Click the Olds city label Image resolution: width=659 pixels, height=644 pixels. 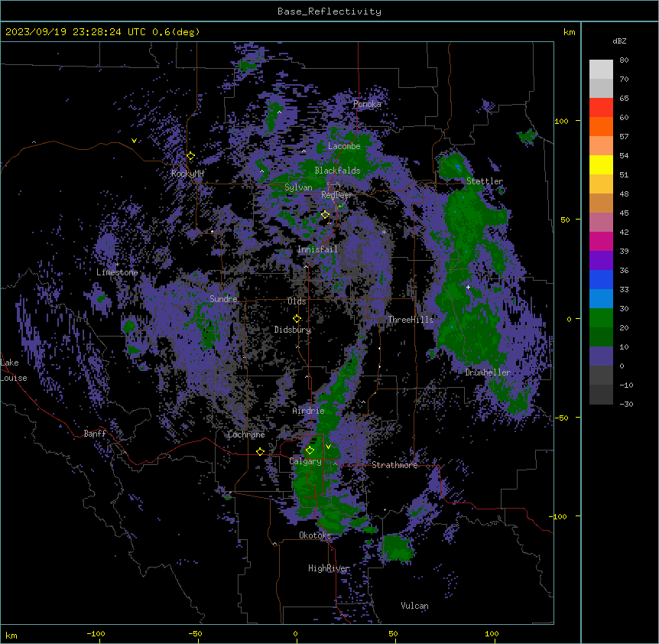point(297,301)
